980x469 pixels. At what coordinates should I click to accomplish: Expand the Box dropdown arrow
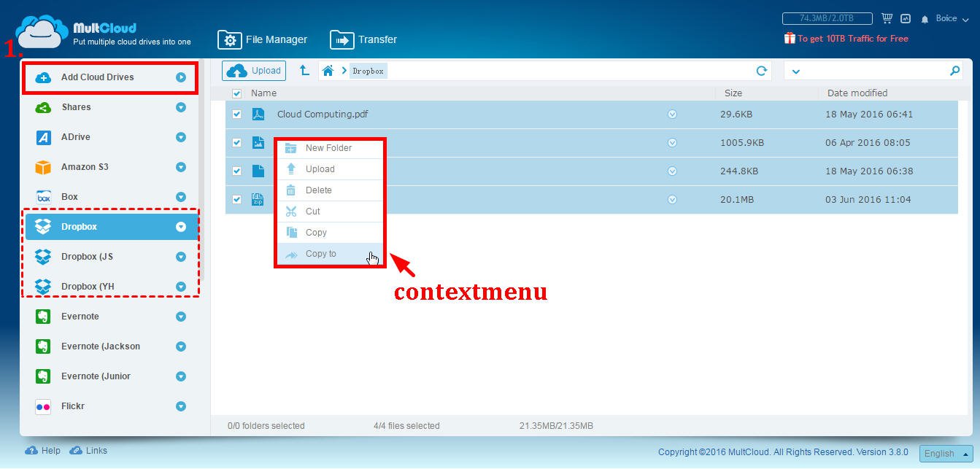coord(181,197)
